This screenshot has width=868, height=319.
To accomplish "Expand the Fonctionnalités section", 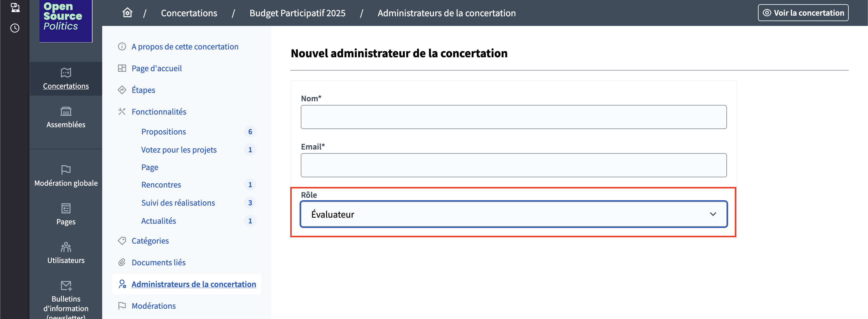I will pos(159,112).
